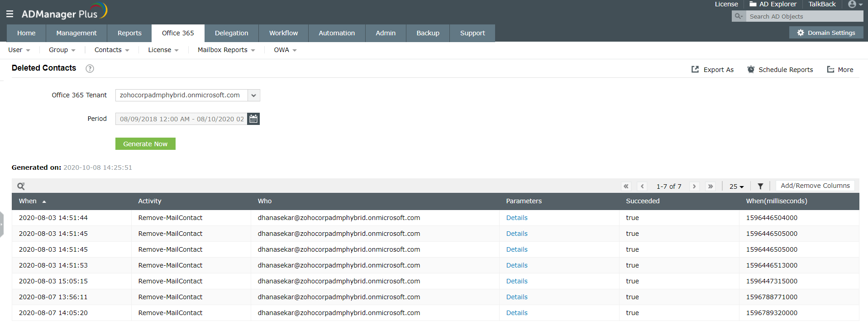Expand the left side panel handle
The height and width of the screenshot is (330, 868).
pyautogui.click(x=2, y=224)
